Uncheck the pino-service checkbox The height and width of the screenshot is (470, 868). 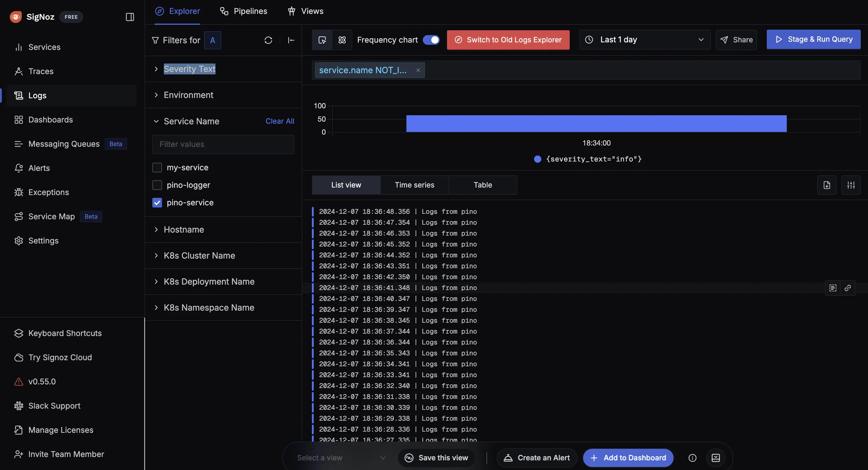click(x=157, y=203)
